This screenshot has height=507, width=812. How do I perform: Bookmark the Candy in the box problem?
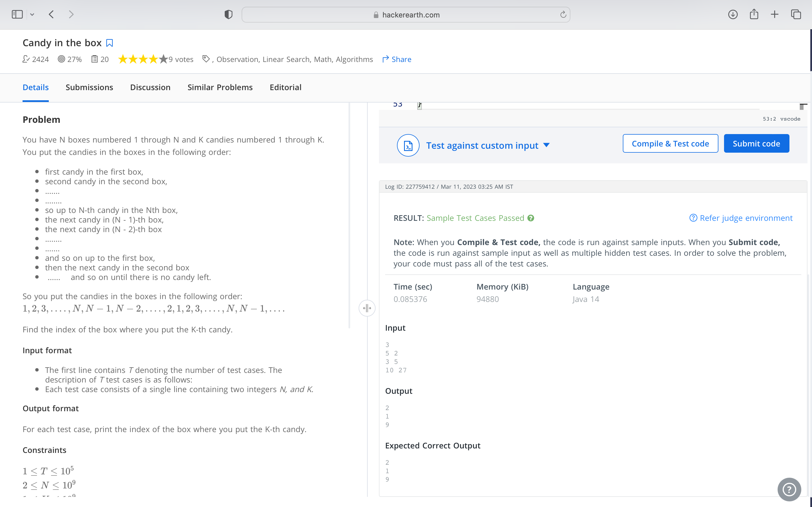(109, 43)
